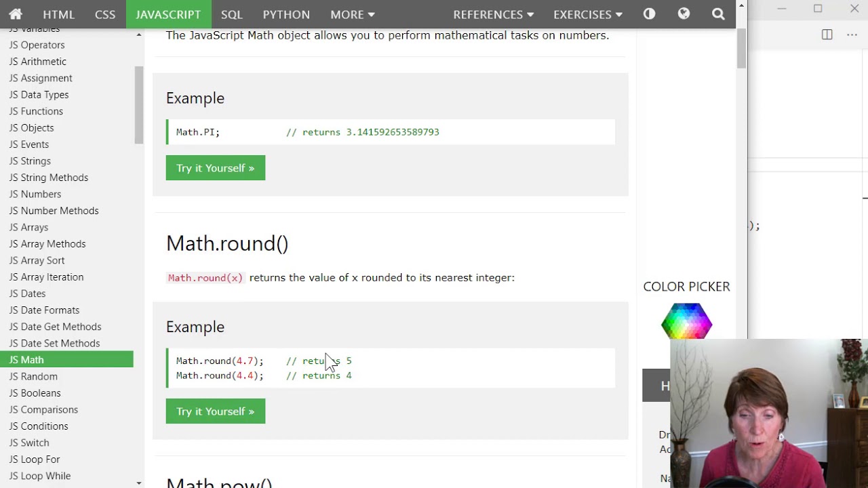Toggle the dark mode contrast icon

[649, 14]
